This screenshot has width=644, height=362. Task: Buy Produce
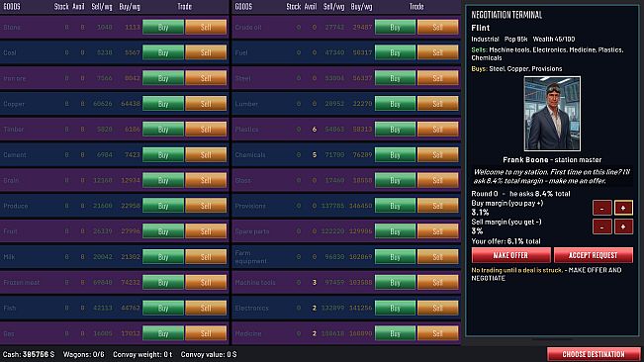pos(163,206)
